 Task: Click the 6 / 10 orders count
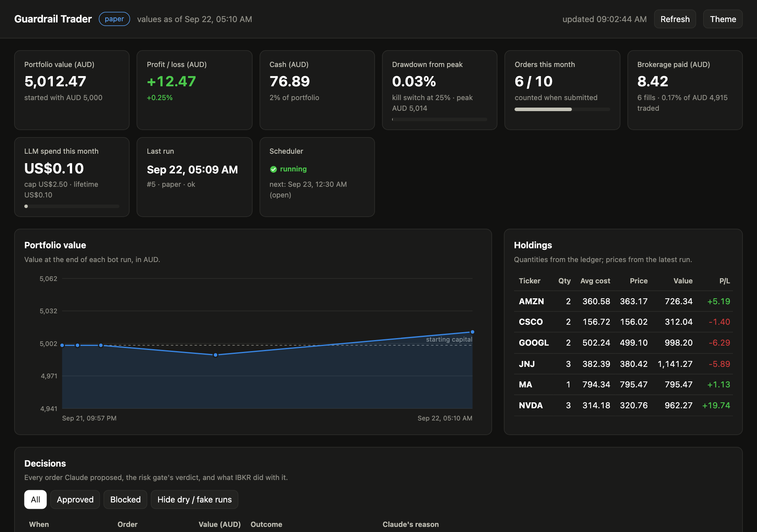coord(533,82)
